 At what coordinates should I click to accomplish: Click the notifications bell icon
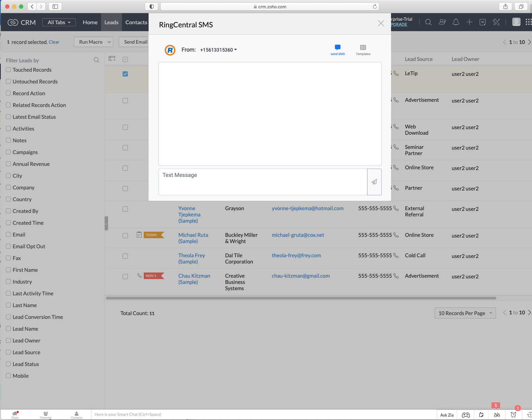(x=456, y=22)
